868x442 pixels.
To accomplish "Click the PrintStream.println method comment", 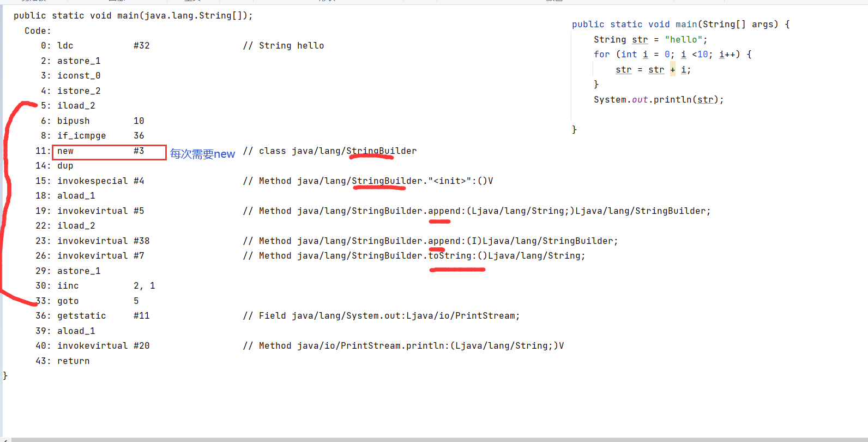I will click(403, 346).
